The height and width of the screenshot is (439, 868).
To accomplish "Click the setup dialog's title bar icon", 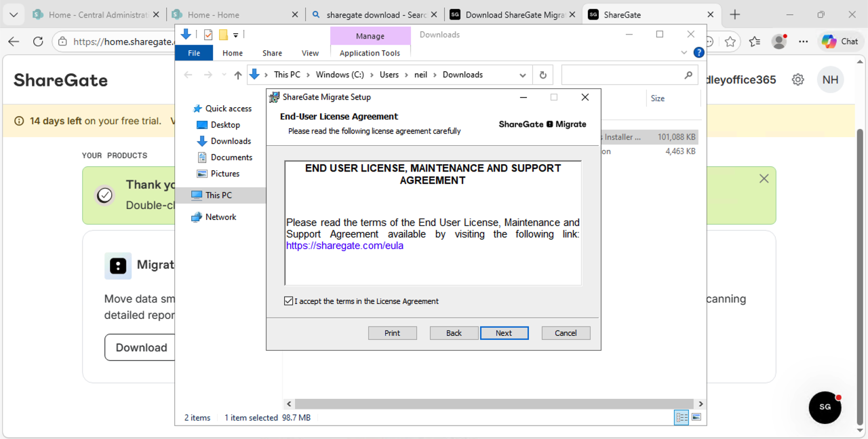I will (275, 97).
